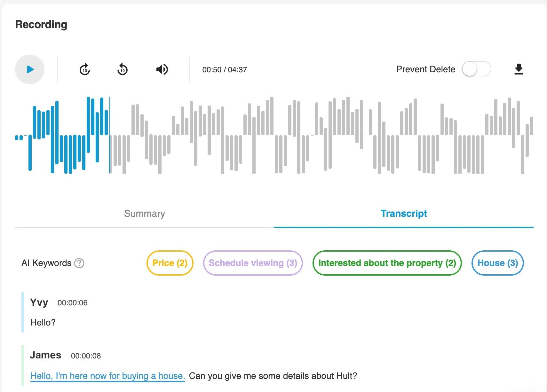This screenshot has width=547, height=392.
Task: Filter by the Price (2) keyword
Action: pos(170,263)
